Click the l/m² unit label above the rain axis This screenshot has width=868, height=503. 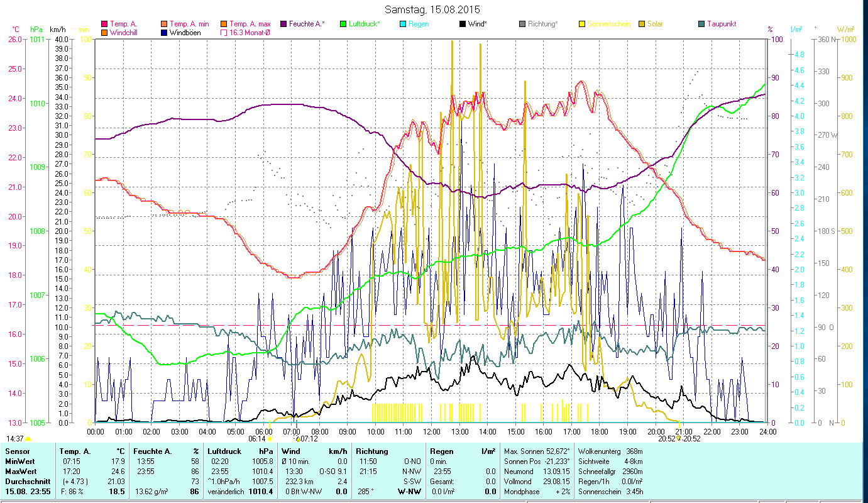pos(796,30)
